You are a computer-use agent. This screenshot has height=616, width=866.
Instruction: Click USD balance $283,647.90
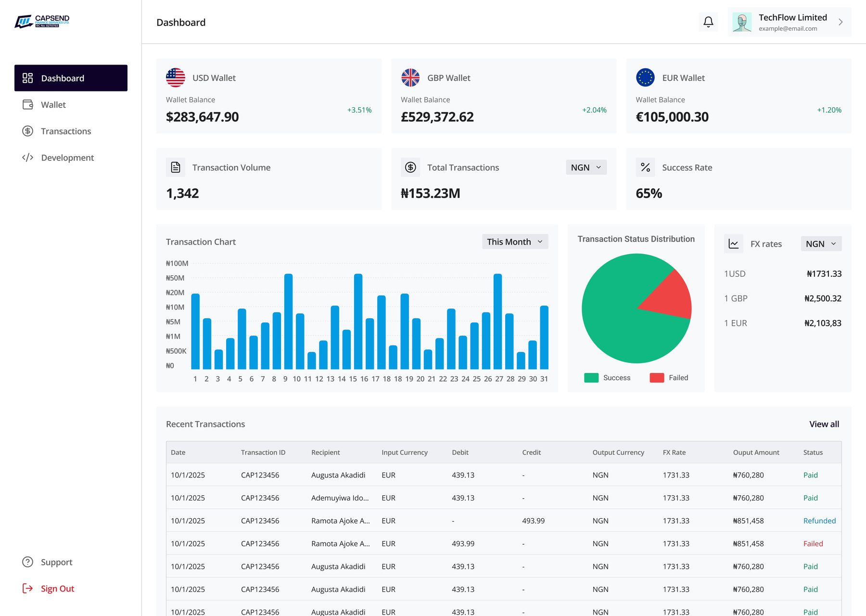coord(202,117)
